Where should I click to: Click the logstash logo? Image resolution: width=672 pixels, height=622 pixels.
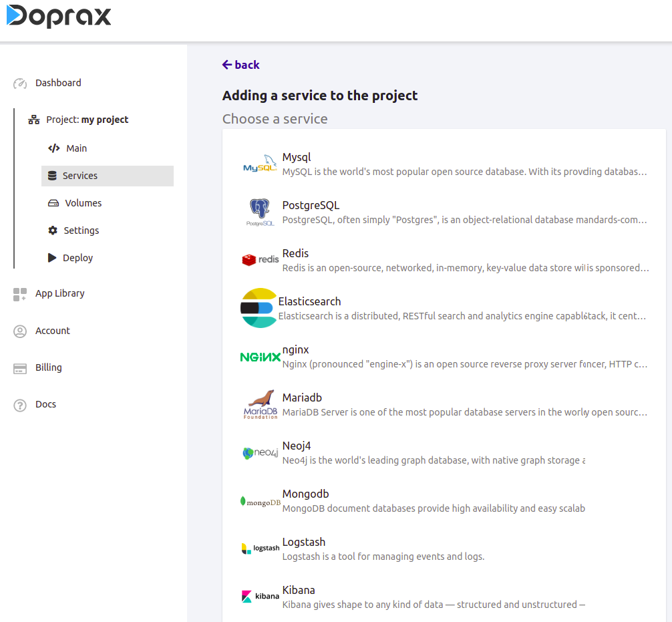[x=260, y=549]
